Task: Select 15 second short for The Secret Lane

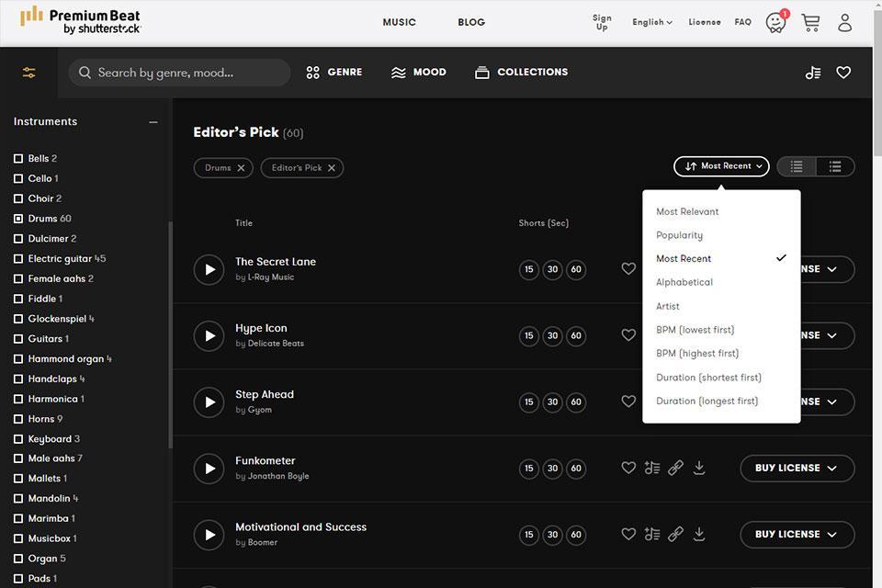Action: pos(529,269)
